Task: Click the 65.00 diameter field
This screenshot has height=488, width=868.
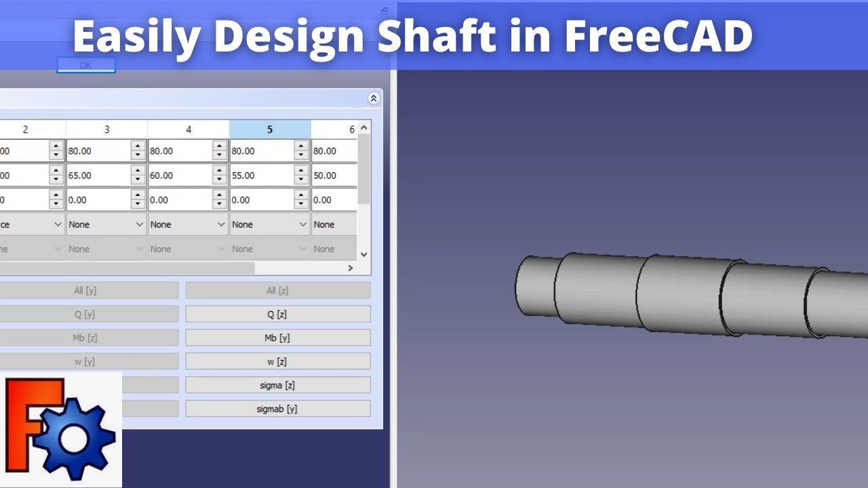Action: tap(99, 176)
